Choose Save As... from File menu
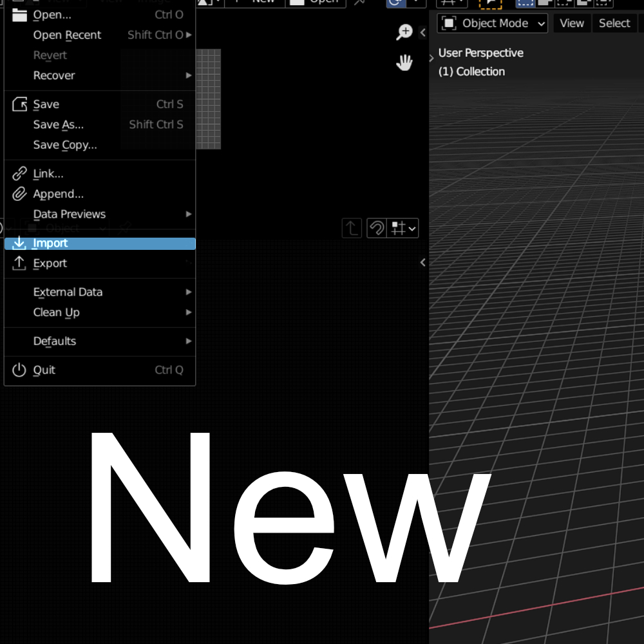This screenshot has width=644, height=644. click(100, 124)
